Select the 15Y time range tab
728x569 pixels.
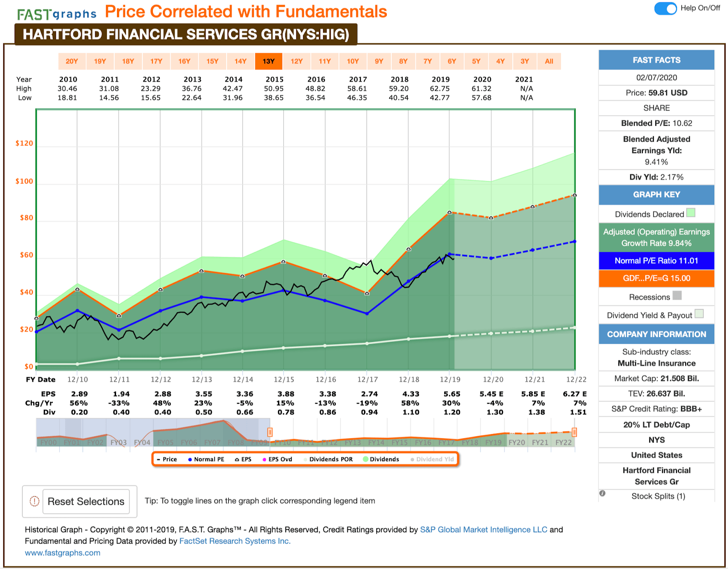(212, 61)
